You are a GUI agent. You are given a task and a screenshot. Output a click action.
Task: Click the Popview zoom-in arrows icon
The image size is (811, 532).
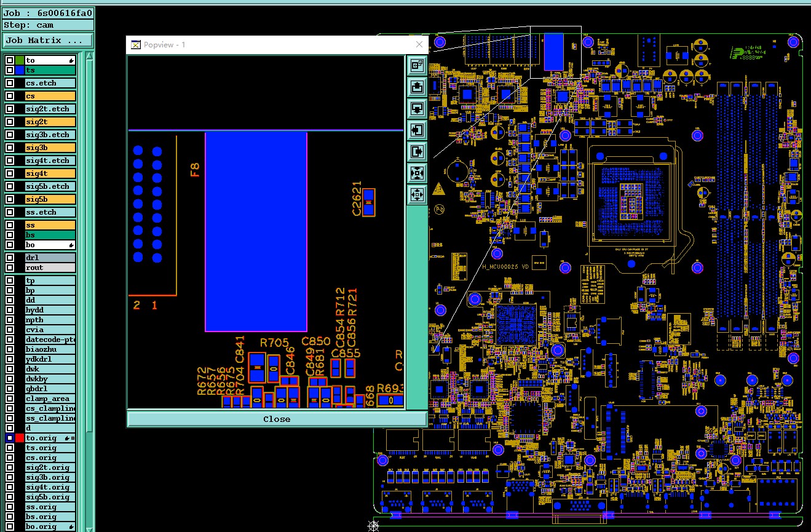(417, 173)
